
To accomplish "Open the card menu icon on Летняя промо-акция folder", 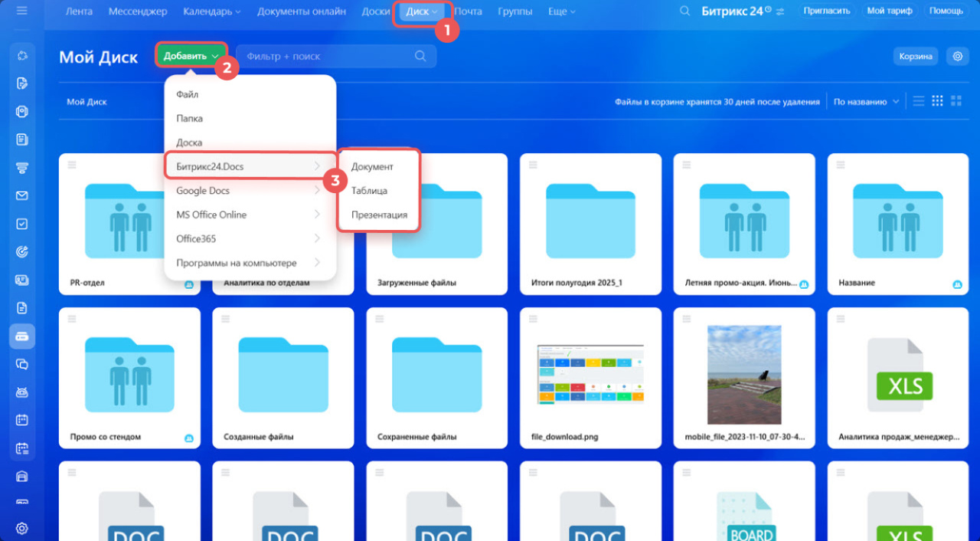I will pos(687,164).
